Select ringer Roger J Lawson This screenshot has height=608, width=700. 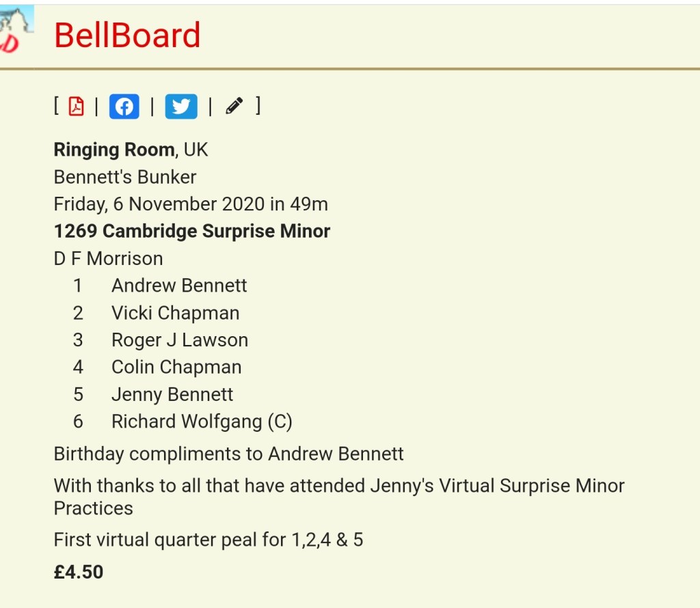click(180, 340)
